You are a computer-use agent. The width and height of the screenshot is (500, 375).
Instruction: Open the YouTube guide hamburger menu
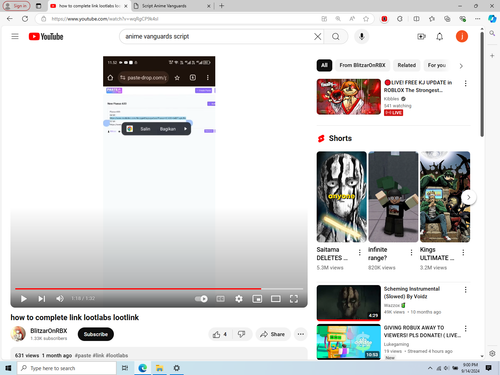(x=15, y=36)
